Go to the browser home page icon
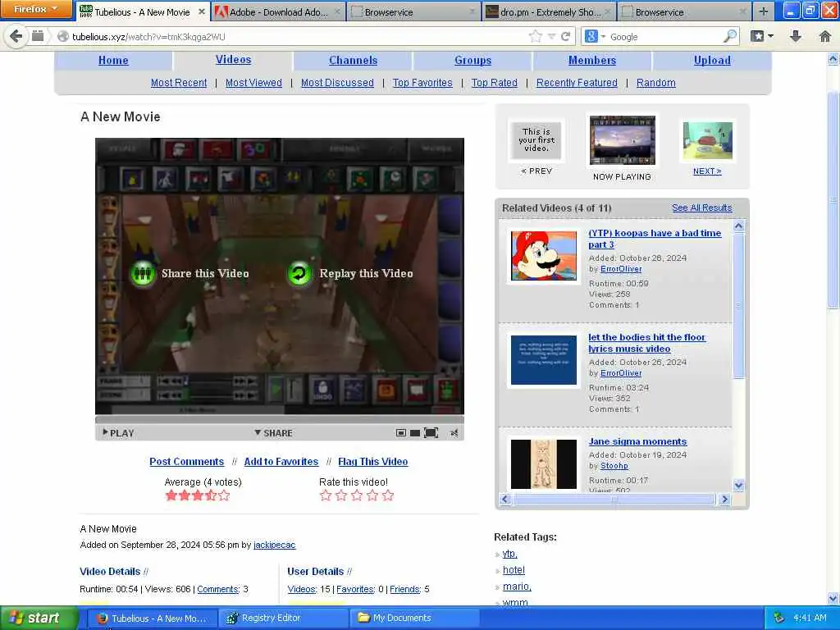The height and width of the screenshot is (630, 840). tap(825, 36)
